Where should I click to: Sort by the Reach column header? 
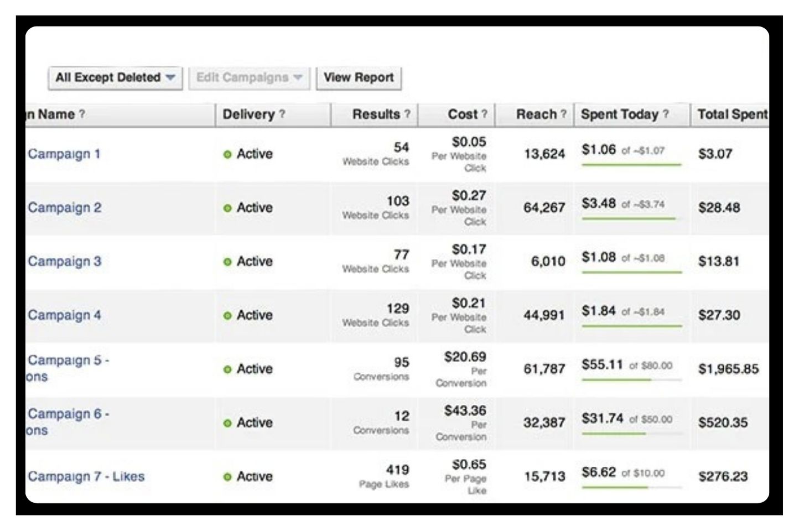coord(536,114)
